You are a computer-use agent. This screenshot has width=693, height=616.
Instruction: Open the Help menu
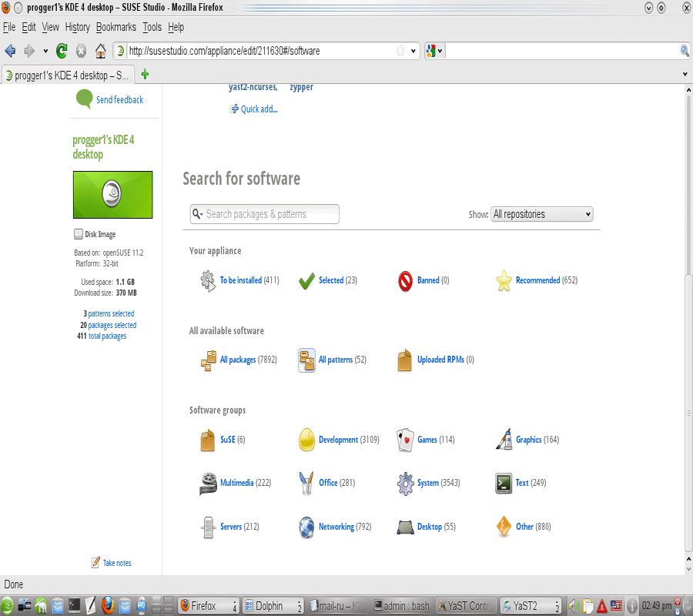point(176,28)
